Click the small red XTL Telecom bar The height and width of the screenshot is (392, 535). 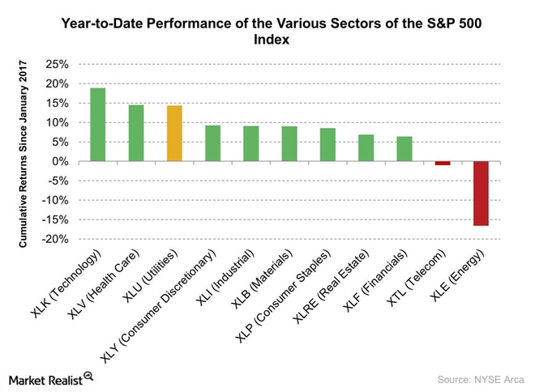[x=443, y=164]
